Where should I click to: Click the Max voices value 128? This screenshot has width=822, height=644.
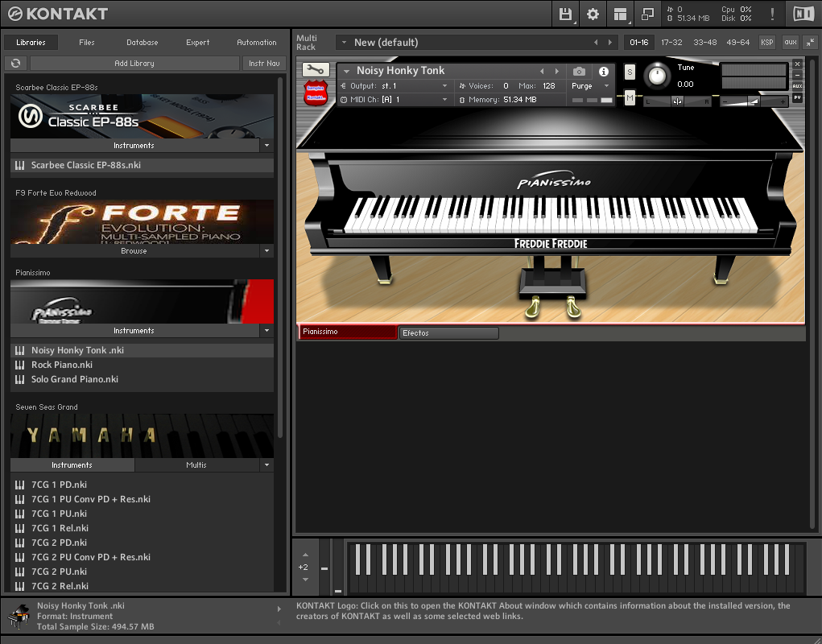click(549, 86)
